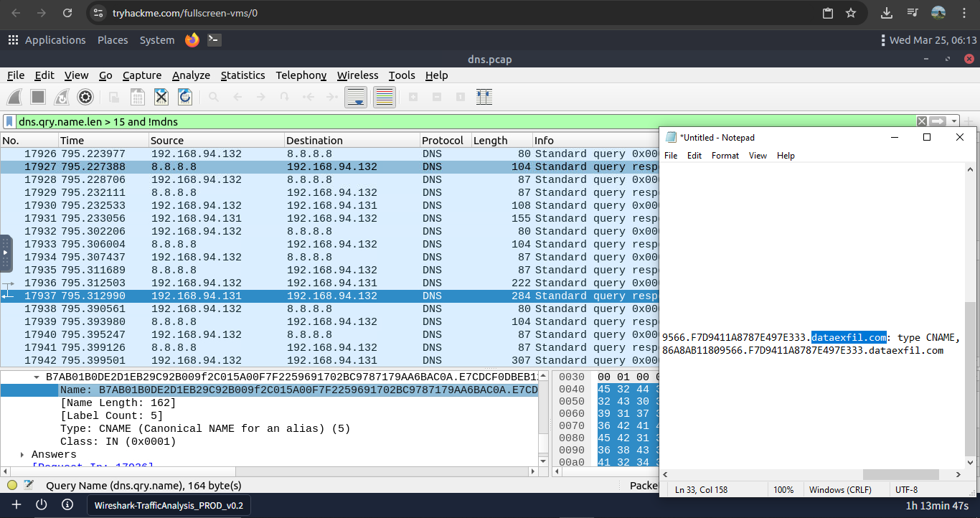Collapse the B7AB01B0DE2D query name node

click(36, 377)
